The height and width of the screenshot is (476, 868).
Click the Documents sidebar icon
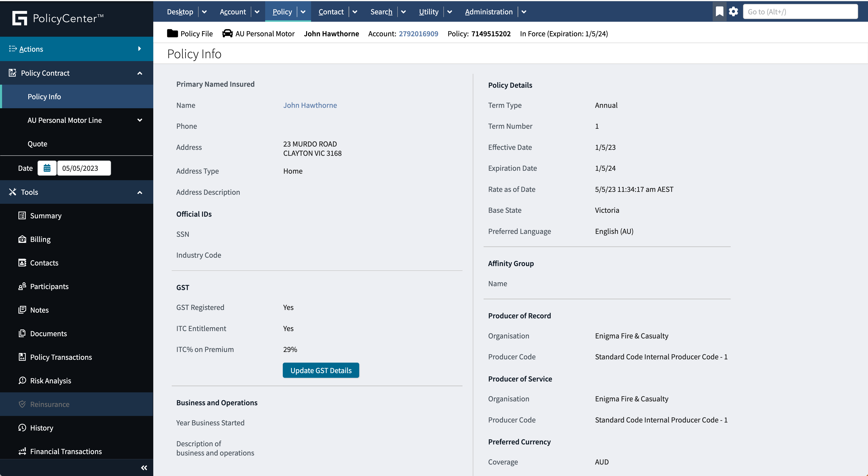22,333
